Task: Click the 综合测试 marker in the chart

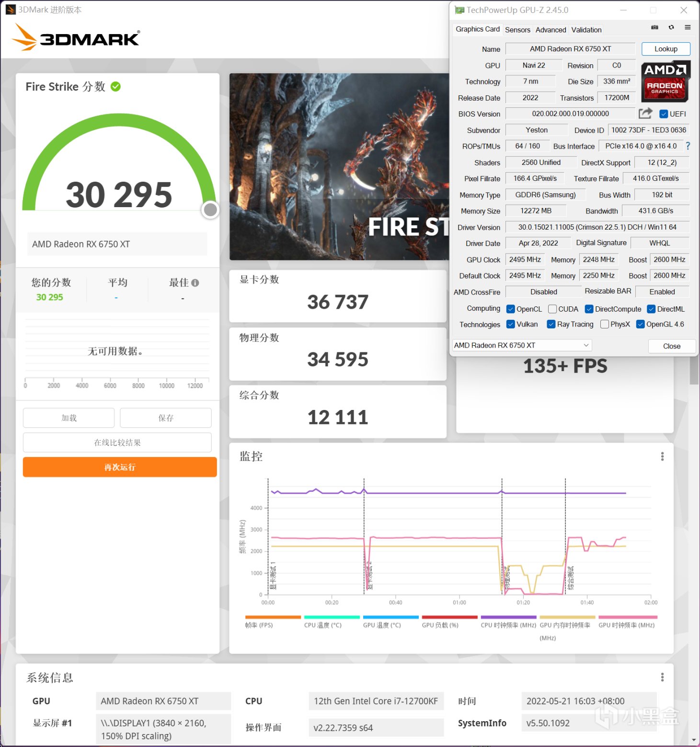Action: (x=571, y=578)
